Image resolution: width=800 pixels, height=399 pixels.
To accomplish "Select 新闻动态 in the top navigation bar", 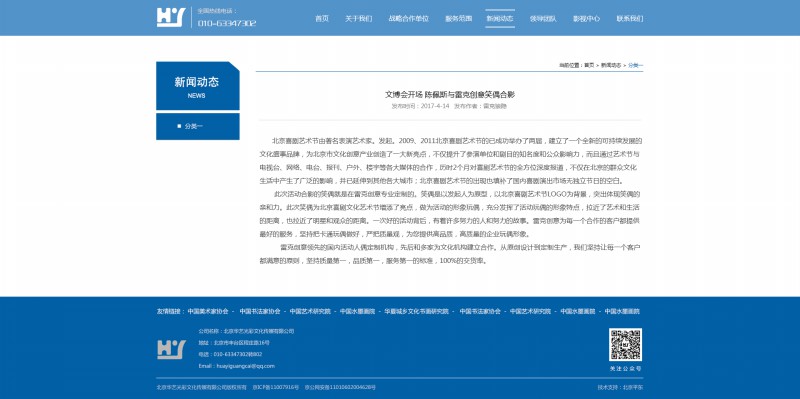I will coord(500,18).
